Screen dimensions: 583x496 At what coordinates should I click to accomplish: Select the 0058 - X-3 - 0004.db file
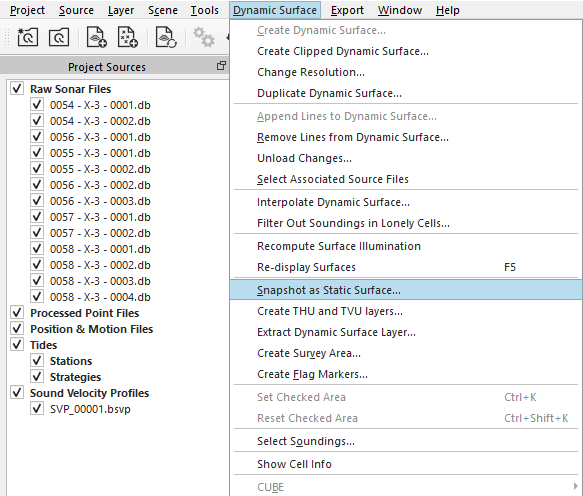click(x=100, y=297)
